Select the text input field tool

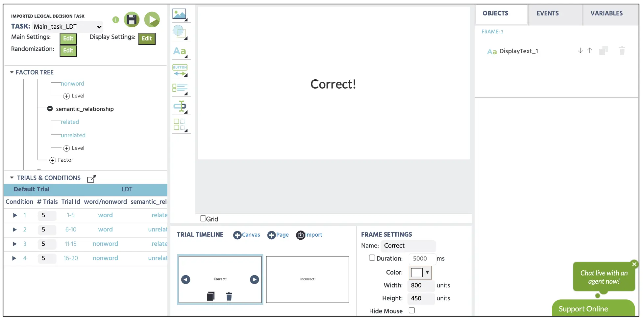pos(180,107)
